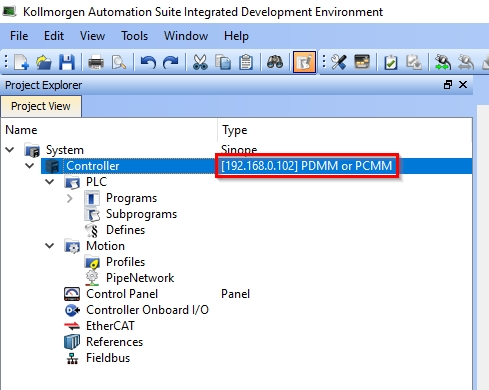Click the greyed download document icon

point(414,62)
